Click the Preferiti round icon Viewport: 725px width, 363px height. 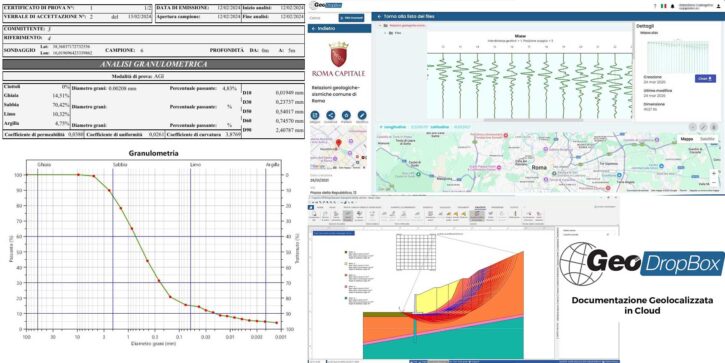tap(346, 115)
